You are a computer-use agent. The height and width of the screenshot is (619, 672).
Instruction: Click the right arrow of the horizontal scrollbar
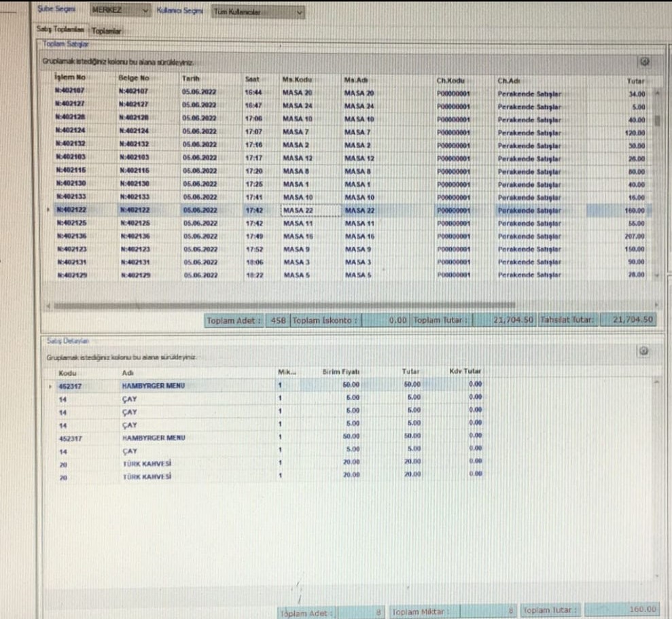[x=656, y=305]
